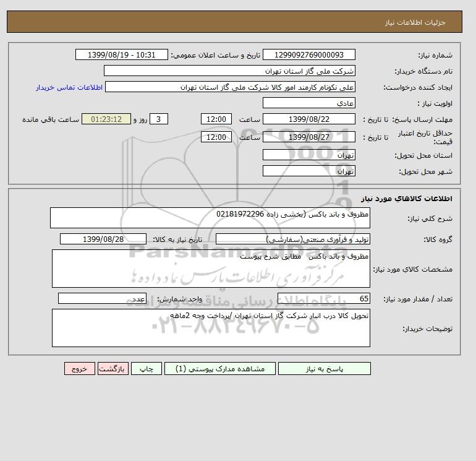Viewport: 476px width, 461px height.
Task: Click the 12:00 time field beside 1399/08/22
Action: (216, 119)
